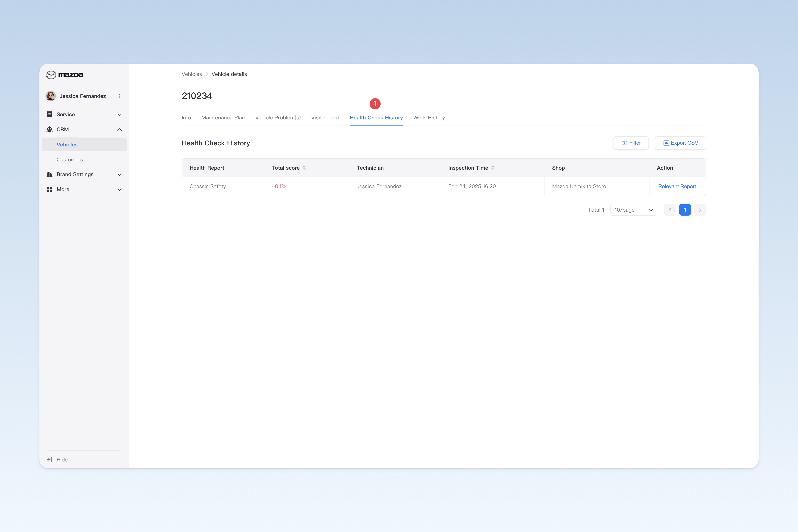Click the Brand Settings building icon
Screen dimensions: 798x532
[49, 174]
